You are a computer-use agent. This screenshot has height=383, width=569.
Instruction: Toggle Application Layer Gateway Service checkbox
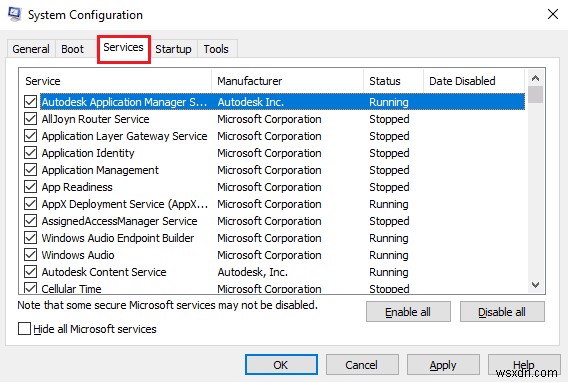tap(30, 136)
